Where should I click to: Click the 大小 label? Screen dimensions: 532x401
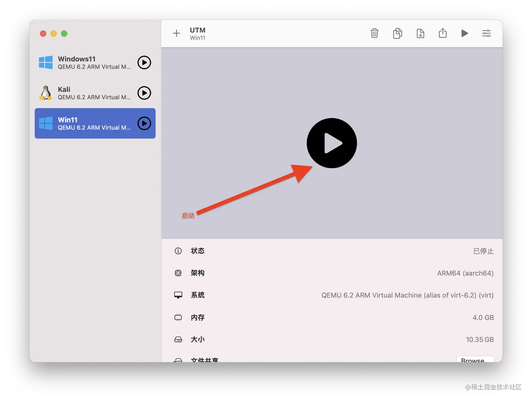(198, 339)
